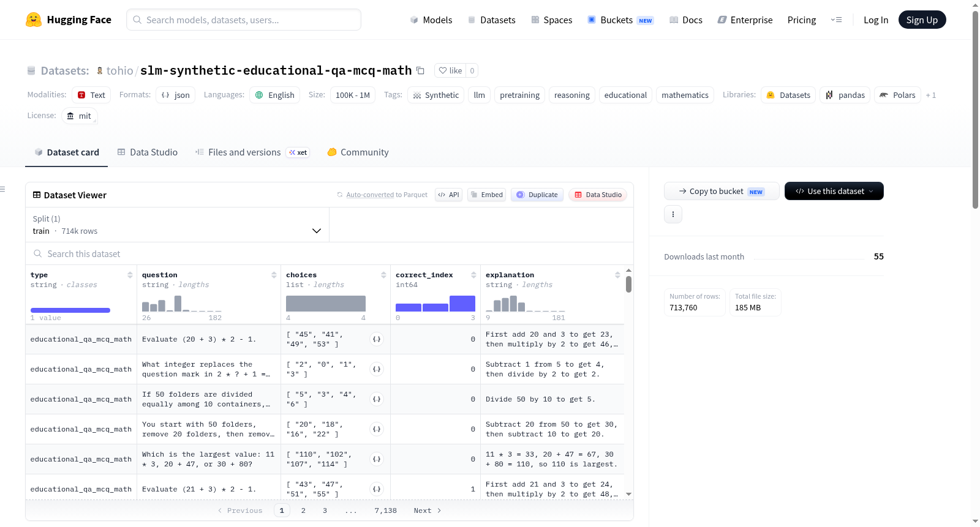Image resolution: width=980 pixels, height=527 pixels.
Task: Click the choices lengths histogram bar
Action: click(x=326, y=304)
